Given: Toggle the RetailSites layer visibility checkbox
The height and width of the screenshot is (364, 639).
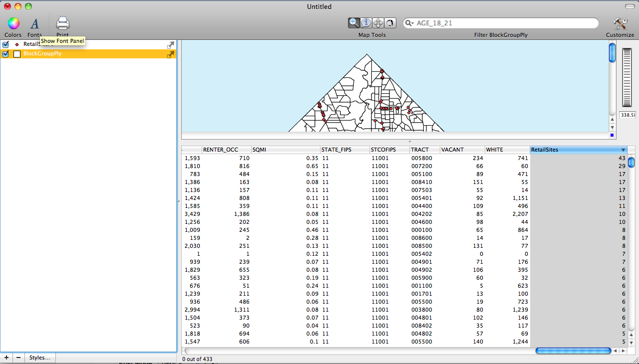Looking at the screenshot, I should [6, 44].
